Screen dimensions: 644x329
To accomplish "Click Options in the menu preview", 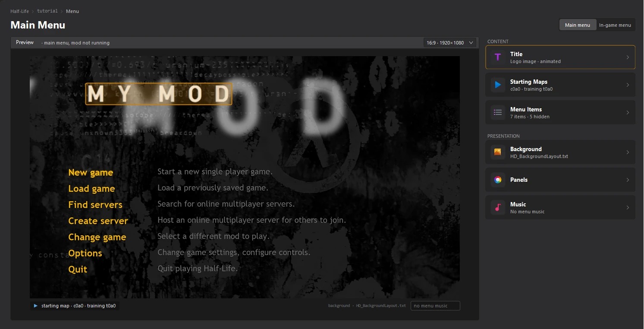I will point(85,253).
